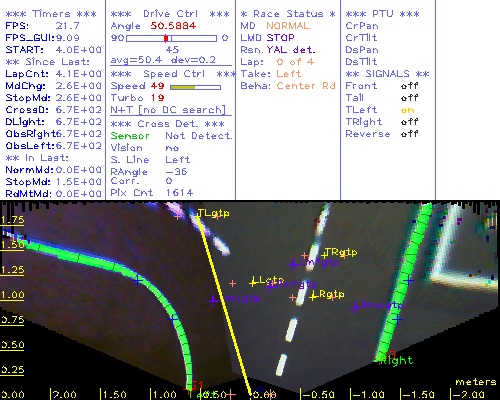Screen dimensions: 500x400
Task: Click the 1.00 tick on the vertical scale
Action: tap(12, 295)
